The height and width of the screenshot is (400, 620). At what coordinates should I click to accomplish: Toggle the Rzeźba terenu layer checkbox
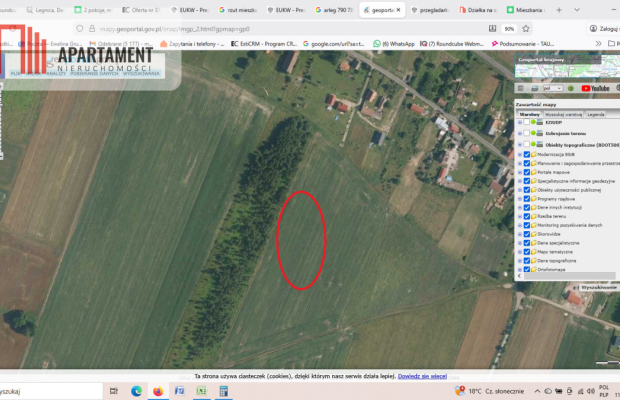[x=526, y=215]
